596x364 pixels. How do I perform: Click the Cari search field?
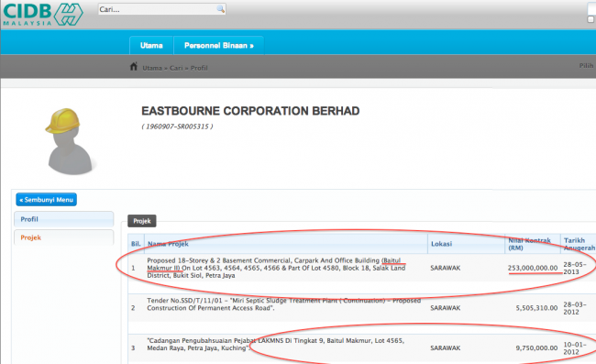click(x=162, y=9)
